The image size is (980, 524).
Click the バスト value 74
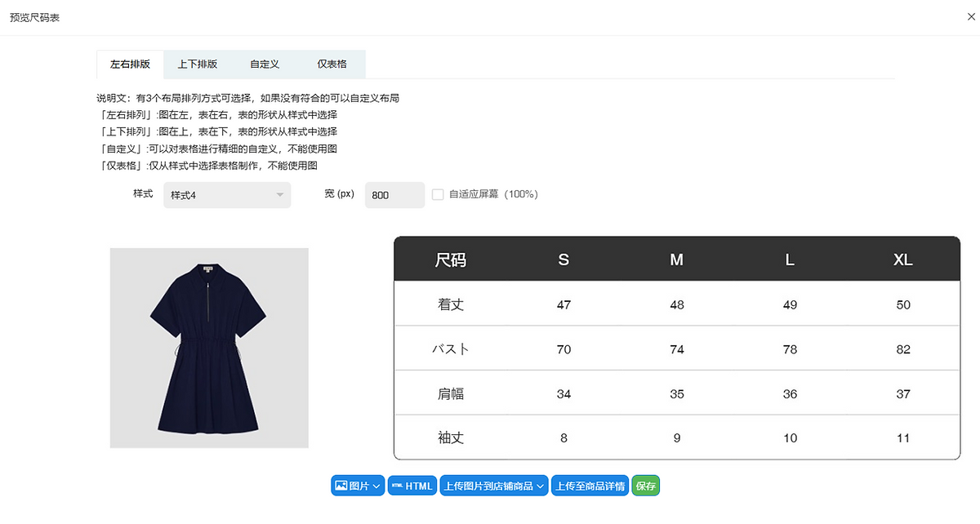(676, 349)
